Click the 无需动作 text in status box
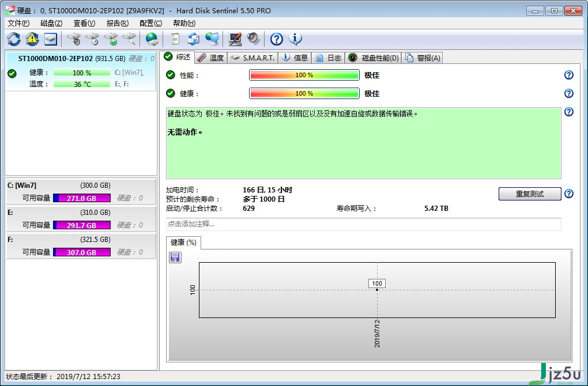 [184, 132]
